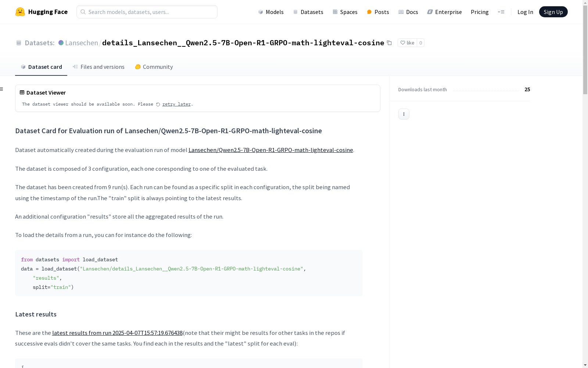The width and height of the screenshot is (588, 368).
Task: Click the Downloads last month count 25
Action: point(527,89)
